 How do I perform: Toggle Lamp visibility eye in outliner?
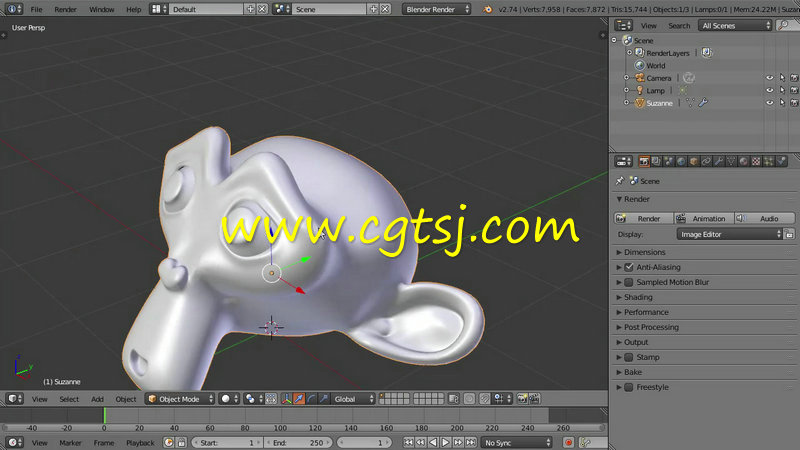tap(769, 90)
